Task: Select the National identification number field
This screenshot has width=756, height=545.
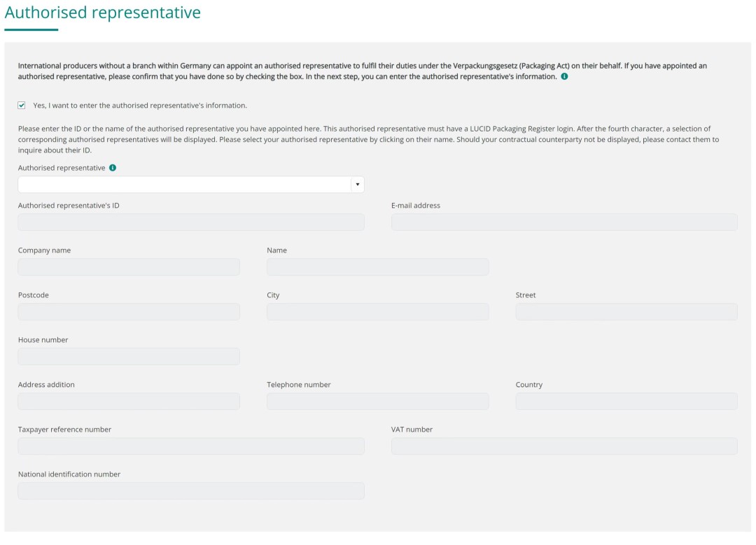Action: point(191,491)
